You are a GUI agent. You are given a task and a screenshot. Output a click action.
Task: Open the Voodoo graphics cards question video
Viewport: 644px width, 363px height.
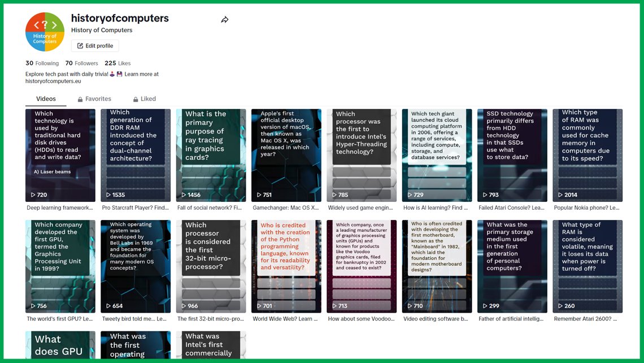click(x=362, y=266)
